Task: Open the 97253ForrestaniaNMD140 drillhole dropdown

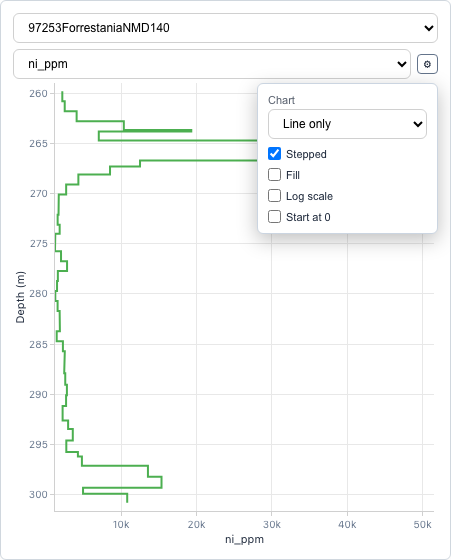Action: click(225, 28)
